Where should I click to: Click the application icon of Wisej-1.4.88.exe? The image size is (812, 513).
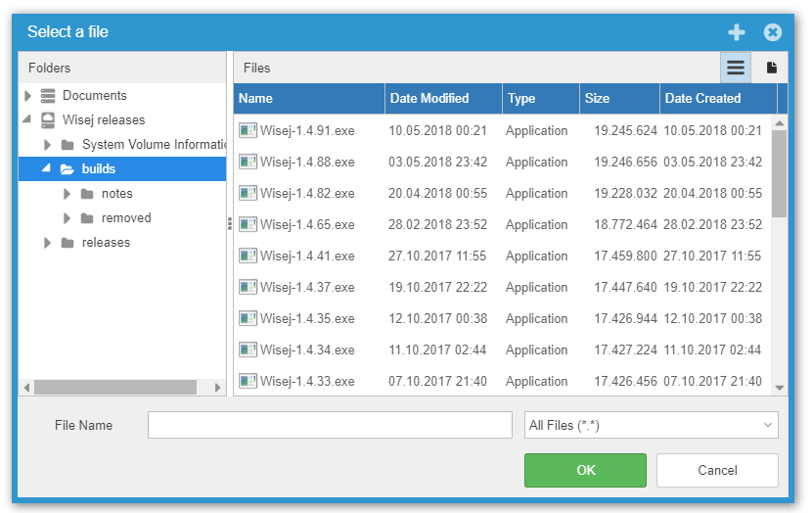click(x=248, y=162)
